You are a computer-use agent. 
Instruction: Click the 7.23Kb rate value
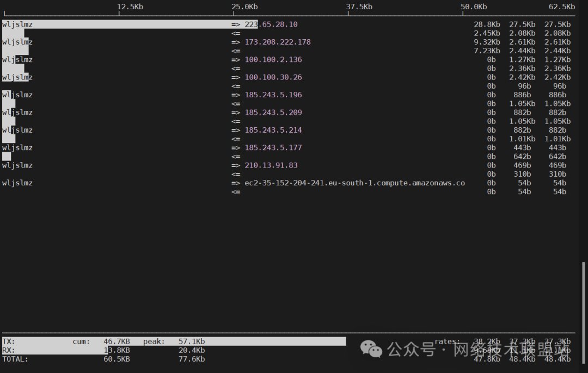(x=487, y=51)
